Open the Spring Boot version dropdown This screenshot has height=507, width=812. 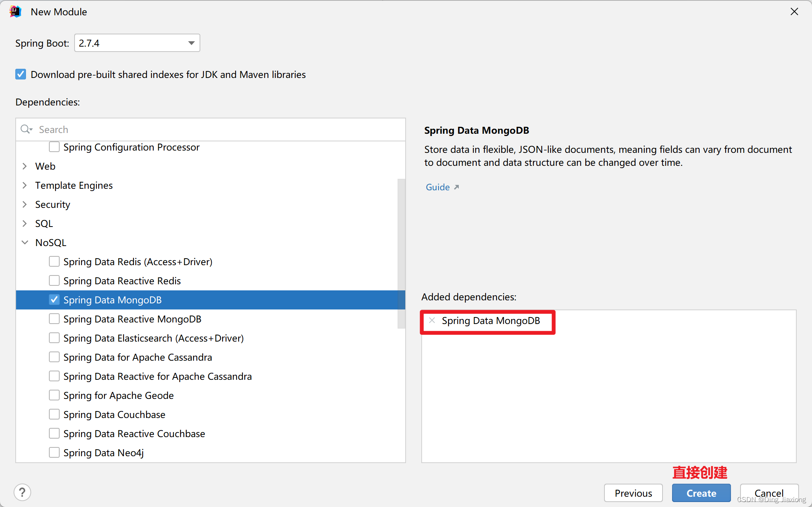point(137,43)
